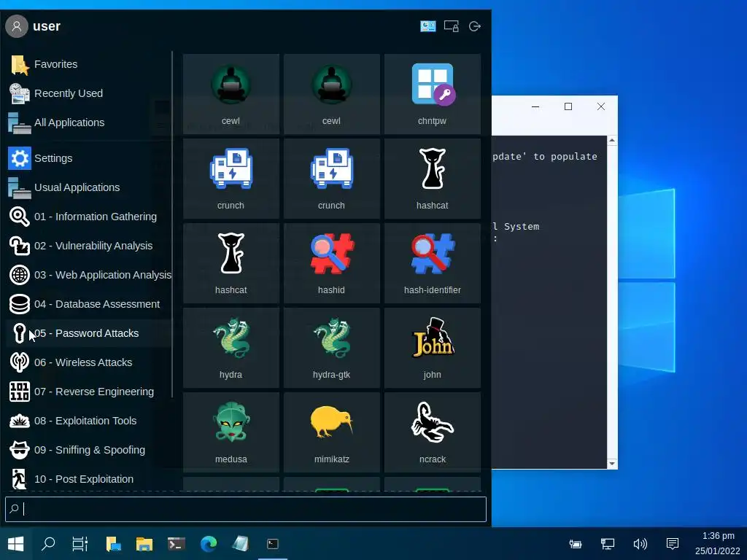Open notification center icon

coord(672,544)
